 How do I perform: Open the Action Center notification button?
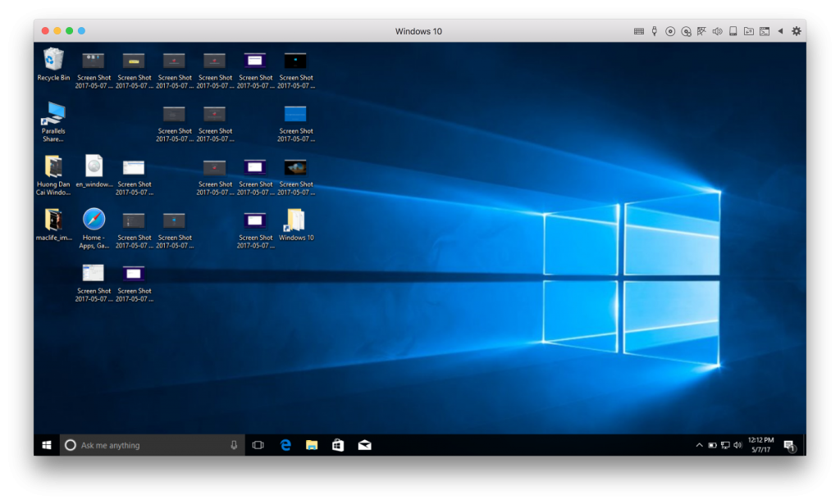788,446
